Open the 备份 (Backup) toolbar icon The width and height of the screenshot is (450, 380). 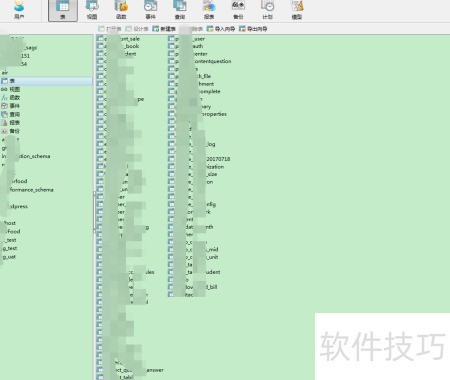point(238,10)
